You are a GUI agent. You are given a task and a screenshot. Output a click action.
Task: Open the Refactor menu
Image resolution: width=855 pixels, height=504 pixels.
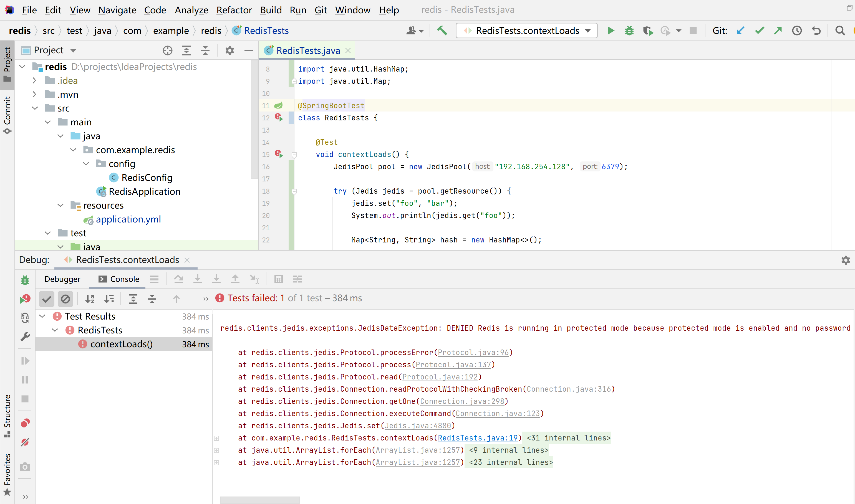[234, 10]
